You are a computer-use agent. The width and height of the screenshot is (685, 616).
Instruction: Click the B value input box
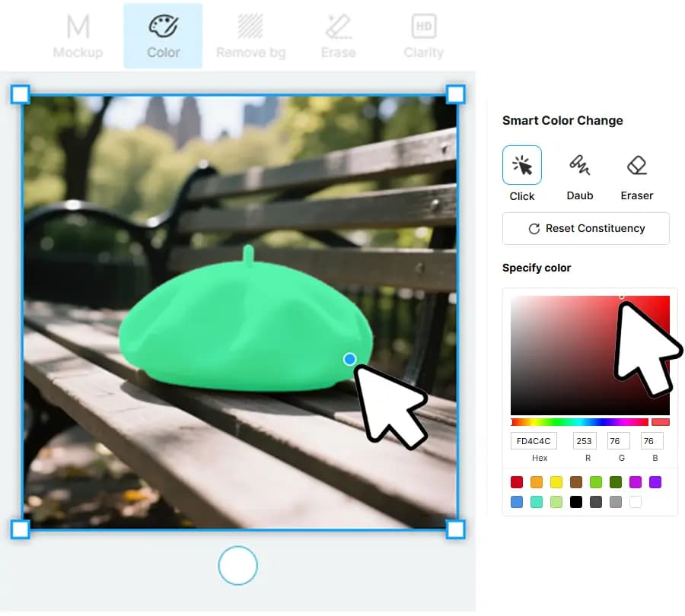click(x=652, y=441)
